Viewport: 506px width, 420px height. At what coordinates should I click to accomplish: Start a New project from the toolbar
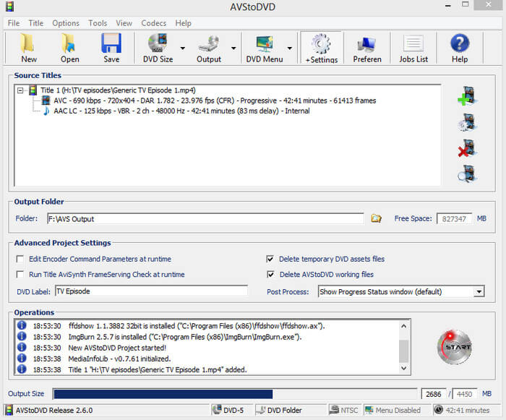coord(28,48)
